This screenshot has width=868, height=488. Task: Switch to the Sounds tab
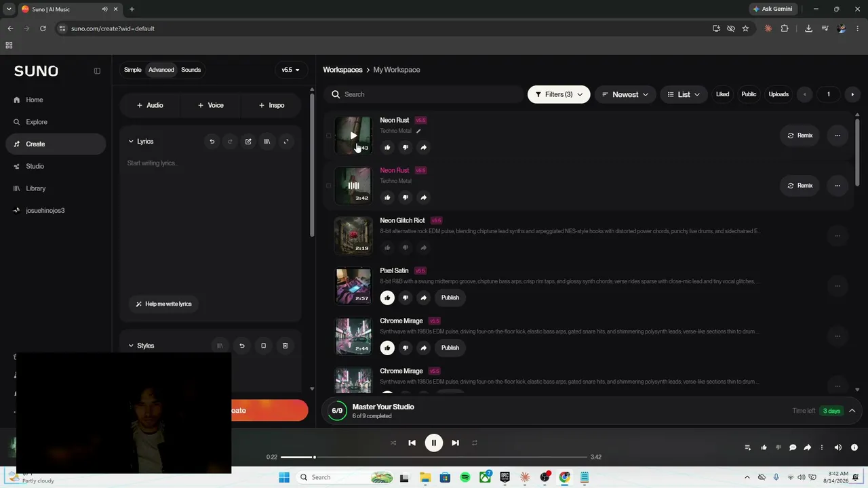(191, 70)
